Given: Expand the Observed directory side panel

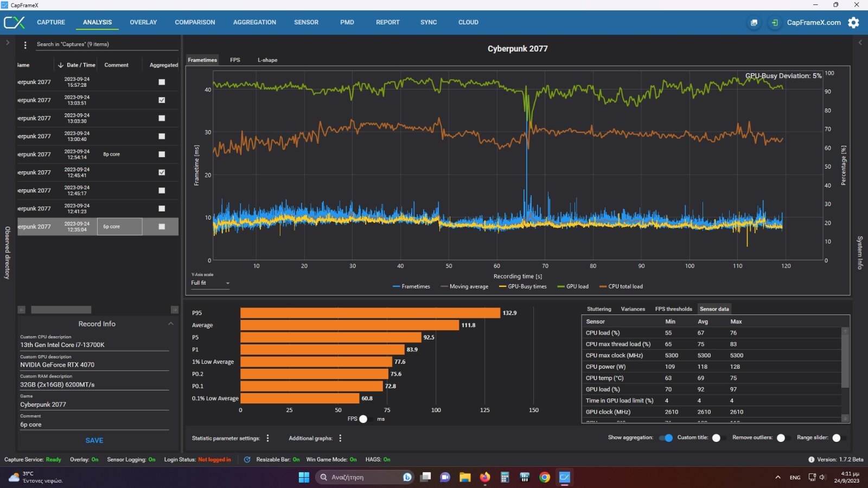Looking at the screenshot, I should click(7, 42).
